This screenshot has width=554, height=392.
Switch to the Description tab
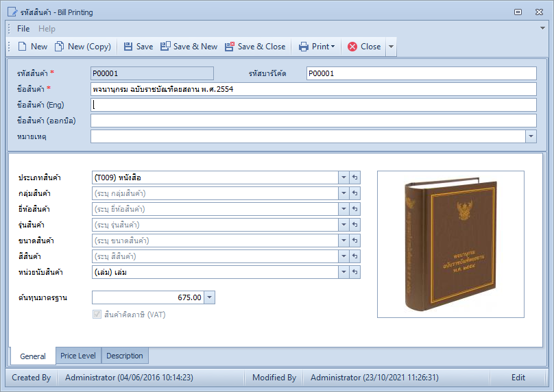125,356
